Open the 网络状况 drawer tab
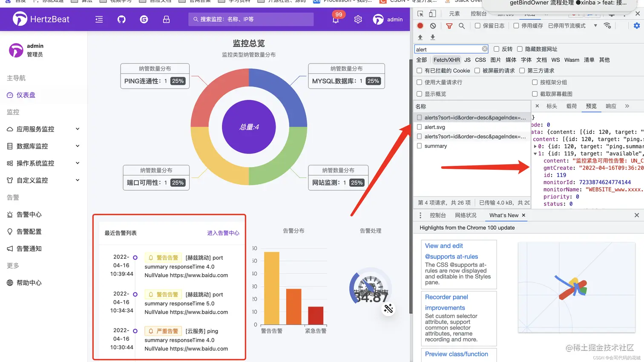 [x=466, y=215]
